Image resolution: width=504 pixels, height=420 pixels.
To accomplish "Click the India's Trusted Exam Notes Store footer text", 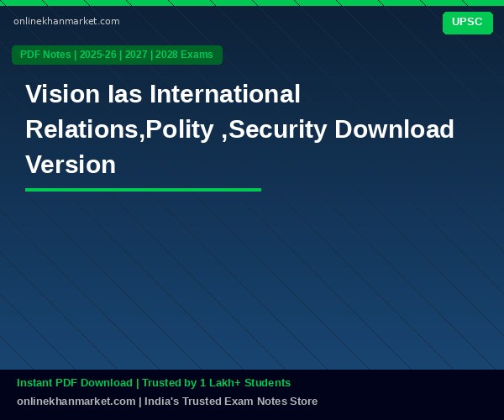I will tap(231, 402).
